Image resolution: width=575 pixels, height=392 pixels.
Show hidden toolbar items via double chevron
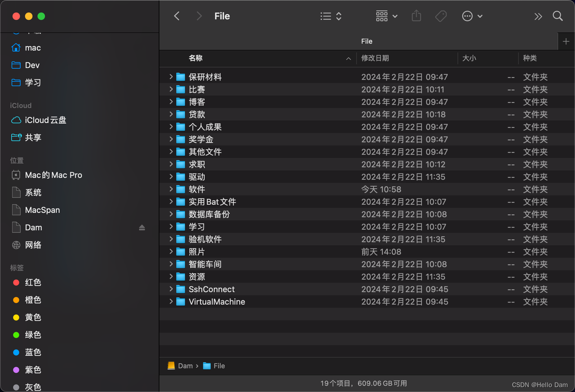538,17
